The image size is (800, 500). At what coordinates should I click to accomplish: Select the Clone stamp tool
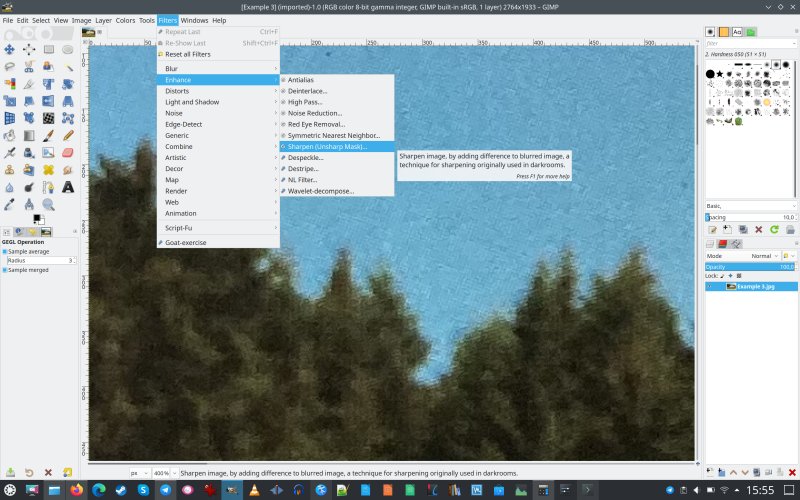pyautogui.click(x=9, y=170)
